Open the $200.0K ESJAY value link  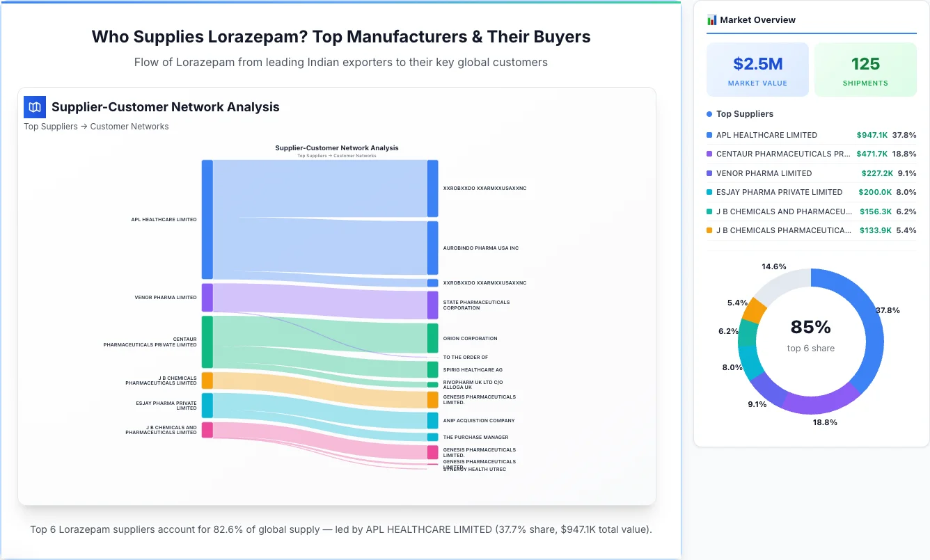[x=876, y=192]
